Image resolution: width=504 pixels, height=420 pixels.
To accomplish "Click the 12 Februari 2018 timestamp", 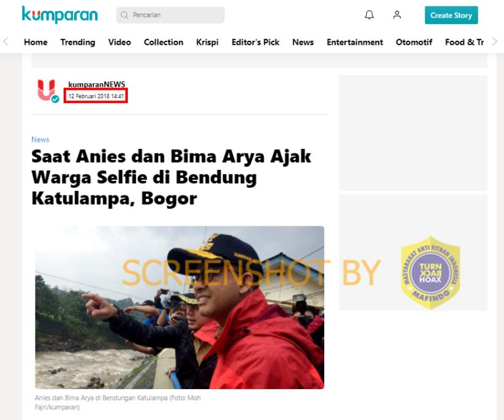I will pyautogui.click(x=96, y=96).
